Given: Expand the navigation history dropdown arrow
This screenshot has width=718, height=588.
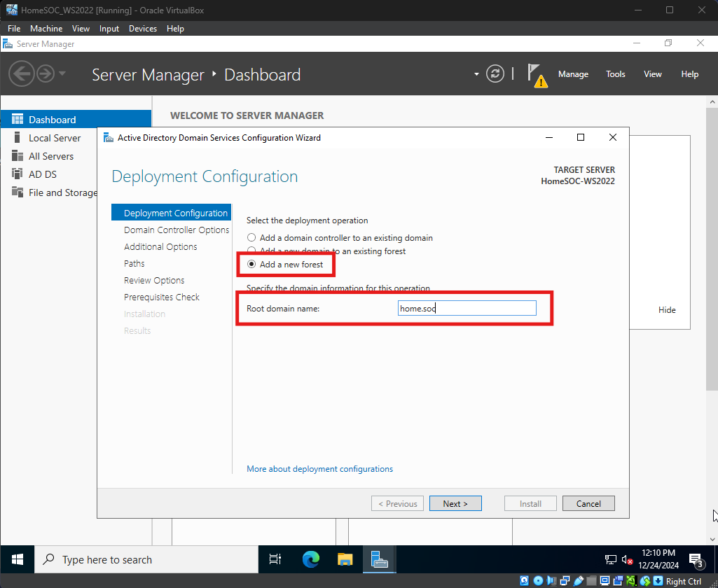Looking at the screenshot, I should click(62, 73).
